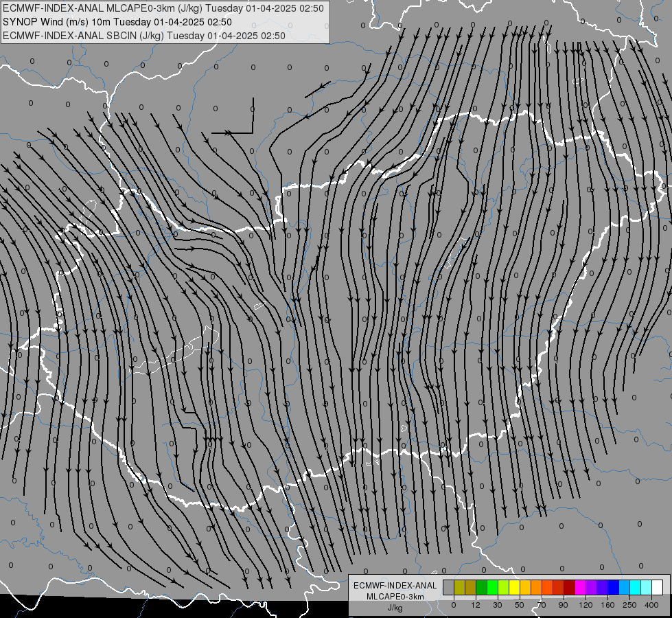
Task: Click the J/kg unit label in legend
Action: click(395, 608)
